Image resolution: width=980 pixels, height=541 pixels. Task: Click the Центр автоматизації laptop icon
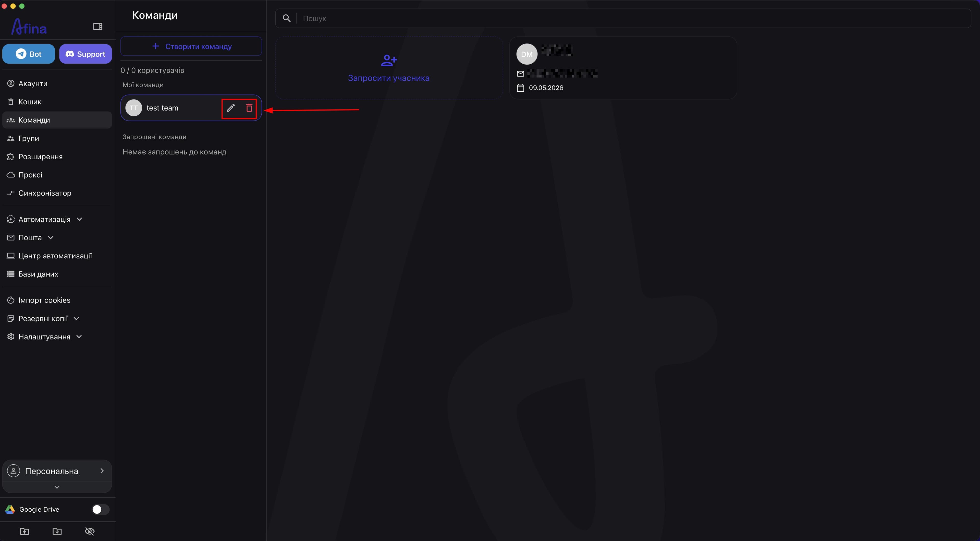point(11,256)
